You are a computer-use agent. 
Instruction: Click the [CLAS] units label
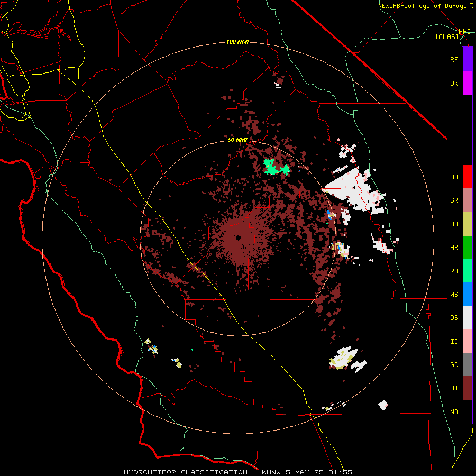(x=447, y=36)
